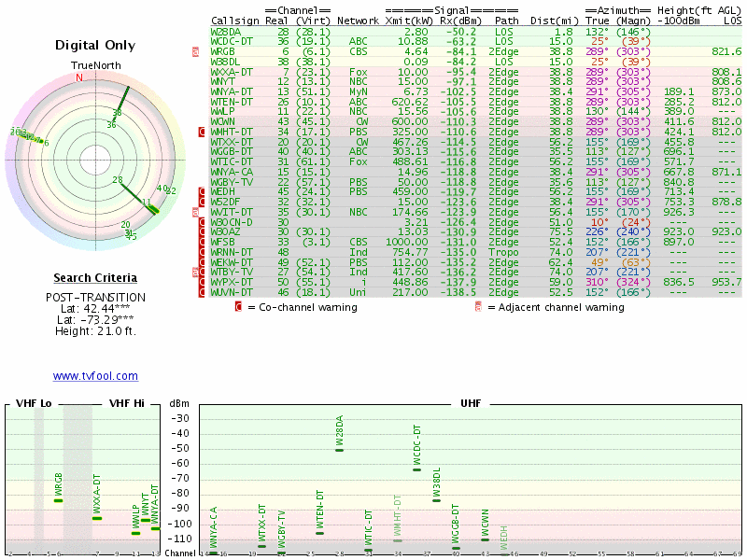Select the W28DA callsign in the table
The width and height of the screenshot is (747, 560).
pyautogui.click(x=226, y=32)
